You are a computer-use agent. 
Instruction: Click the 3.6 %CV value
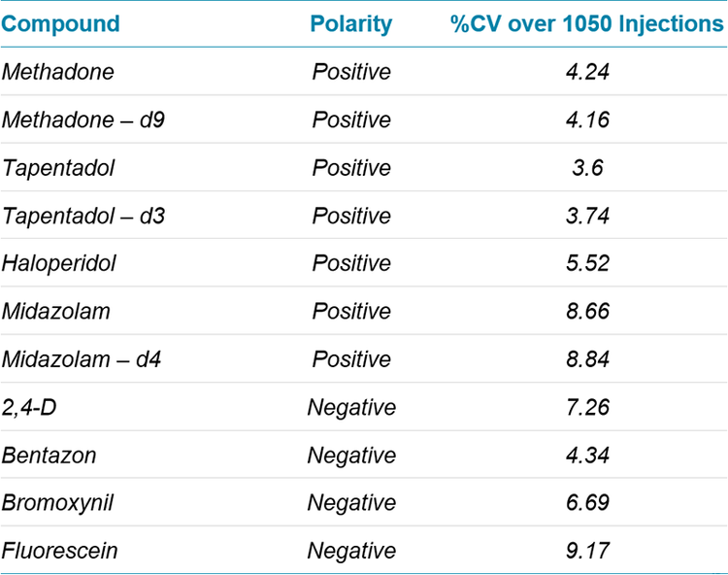click(x=588, y=167)
